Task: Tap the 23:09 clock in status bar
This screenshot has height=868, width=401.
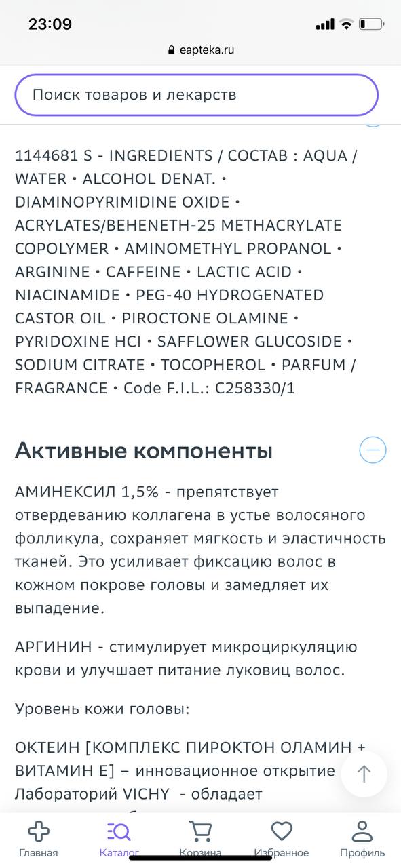Action: (50, 24)
